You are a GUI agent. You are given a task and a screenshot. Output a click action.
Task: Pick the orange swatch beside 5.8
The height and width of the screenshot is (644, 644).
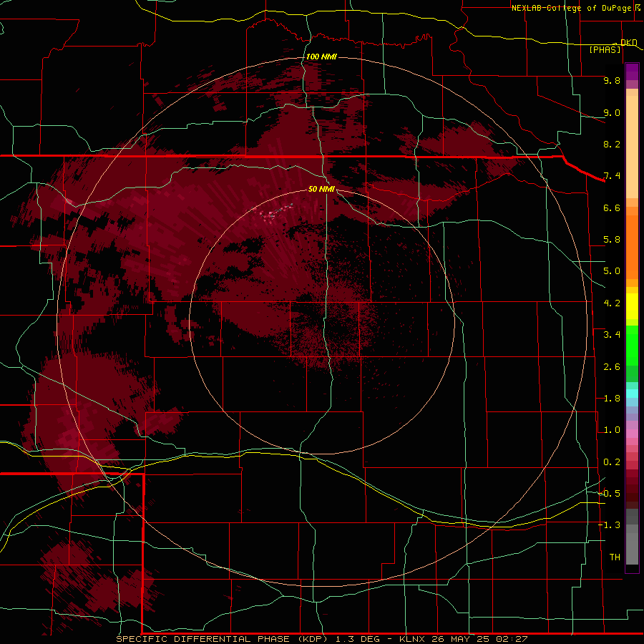[632, 243]
